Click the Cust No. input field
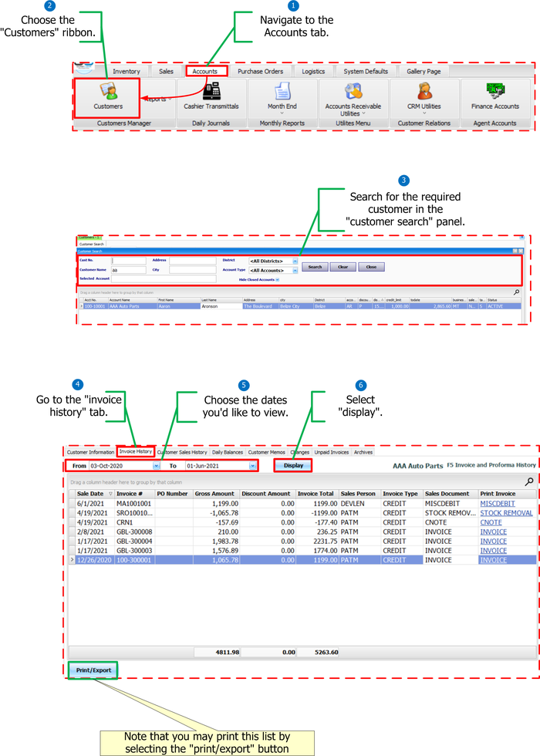540x756 pixels. 129,261
